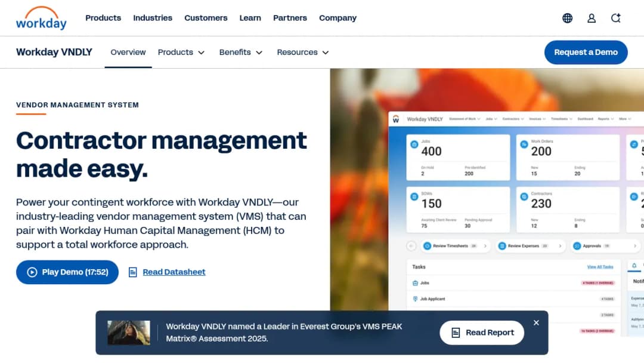Open the user account sign-in icon
Viewport: 644px width, 363px height.
[592, 18]
